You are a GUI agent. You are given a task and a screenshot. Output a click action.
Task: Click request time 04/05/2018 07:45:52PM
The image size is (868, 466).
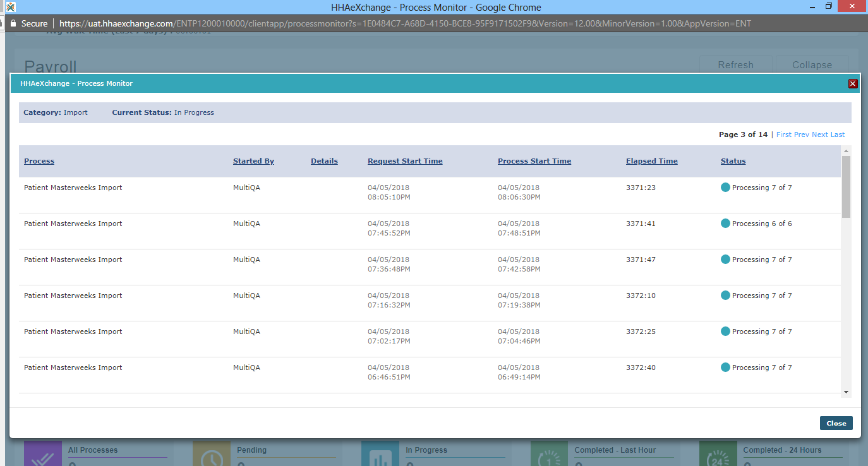[389, 229]
